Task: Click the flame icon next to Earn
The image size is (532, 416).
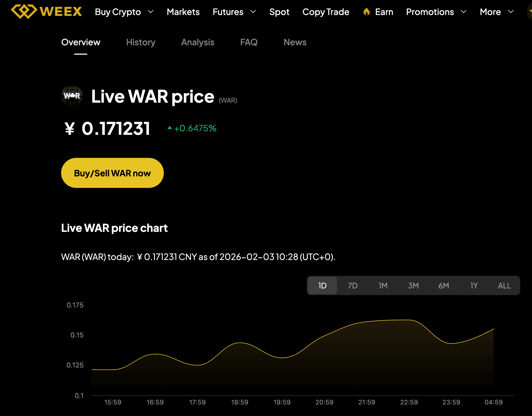Action: (366, 12)
